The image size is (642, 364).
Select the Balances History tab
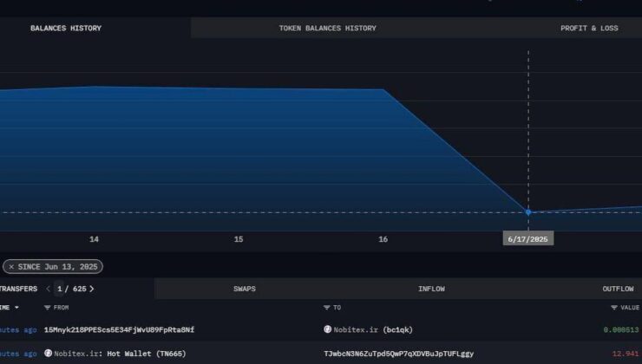66,28
